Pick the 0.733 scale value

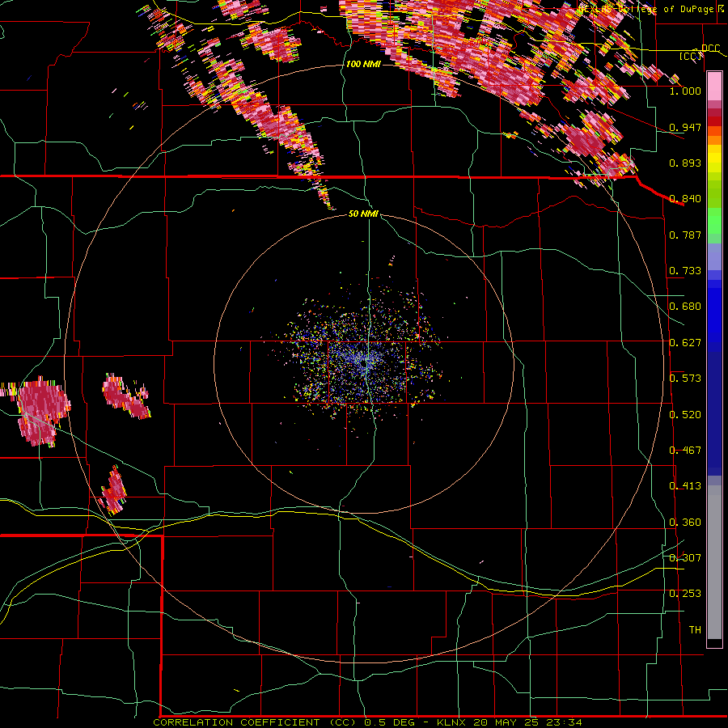coord(685,271)
